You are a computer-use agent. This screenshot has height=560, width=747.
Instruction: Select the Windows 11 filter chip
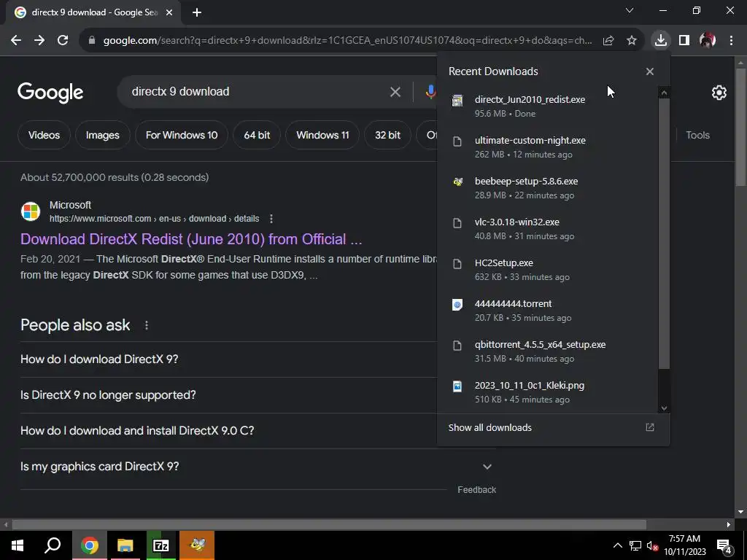322,135
